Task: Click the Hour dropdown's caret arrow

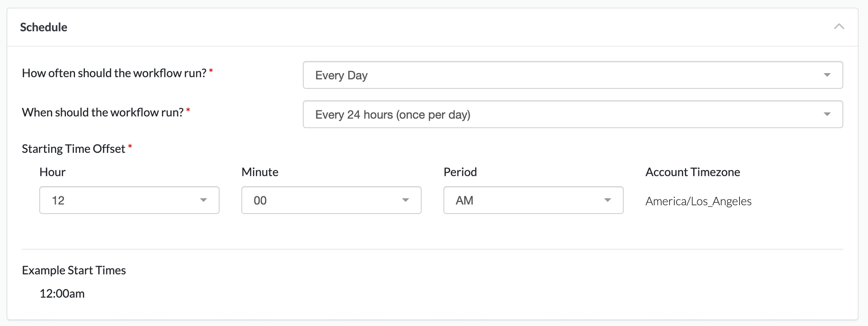Action: pyautogui.click(x=203, y=200)
